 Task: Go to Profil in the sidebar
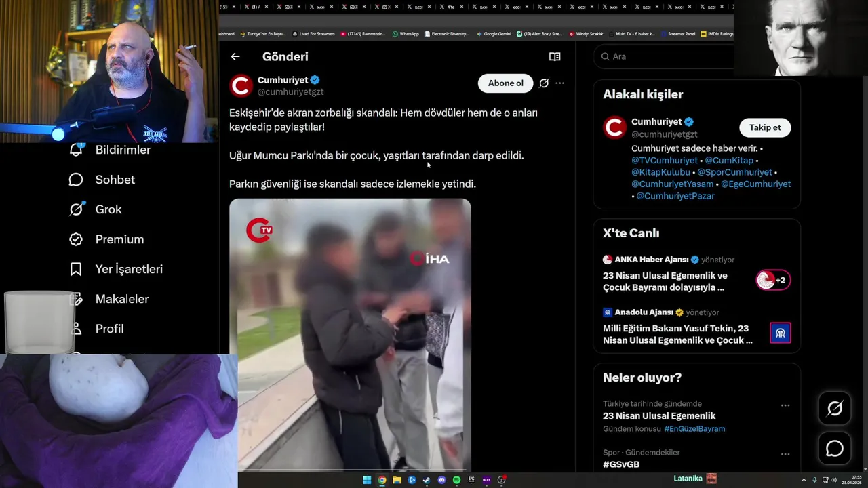pyautogui.click(x=109, y=329)
